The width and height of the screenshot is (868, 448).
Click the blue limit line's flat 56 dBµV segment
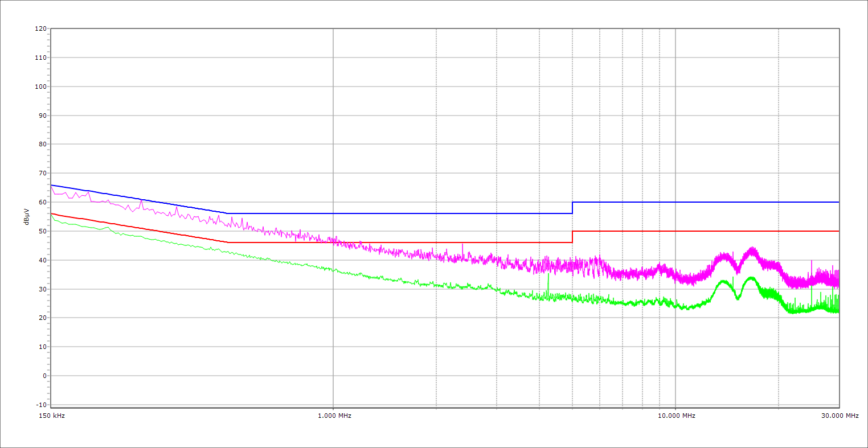(x=399, y=213)
